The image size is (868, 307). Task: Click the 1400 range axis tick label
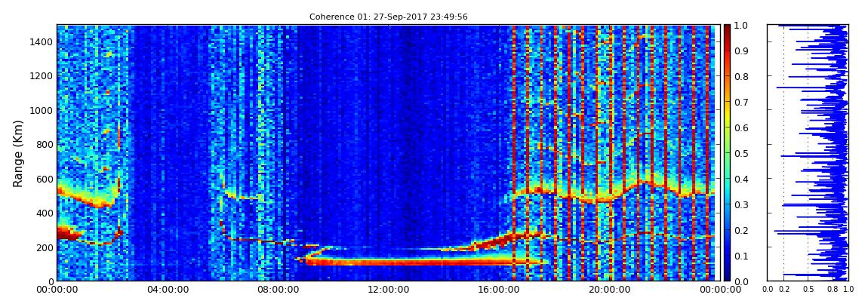(42, 42)
